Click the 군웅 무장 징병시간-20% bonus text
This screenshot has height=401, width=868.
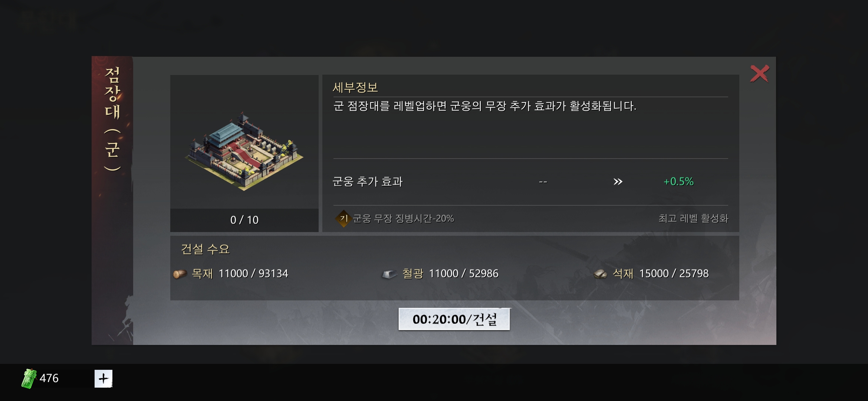[x=403, y=218]
